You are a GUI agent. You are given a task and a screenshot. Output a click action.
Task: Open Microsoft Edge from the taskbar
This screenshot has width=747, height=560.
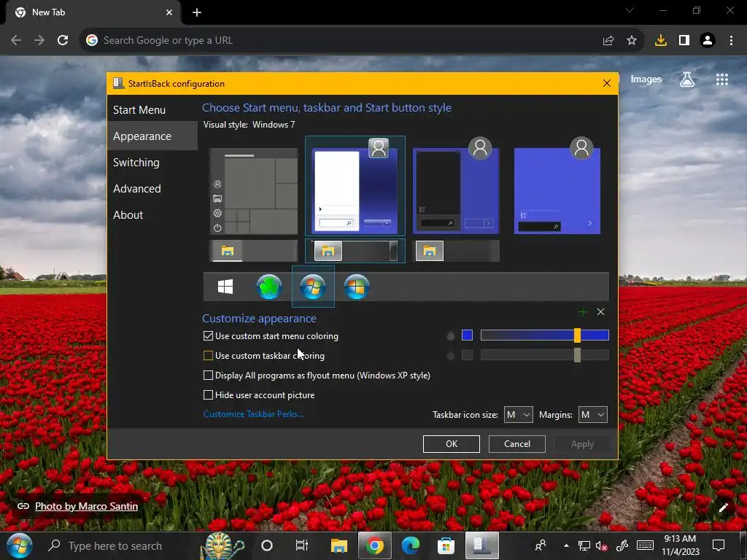point(411,545)
